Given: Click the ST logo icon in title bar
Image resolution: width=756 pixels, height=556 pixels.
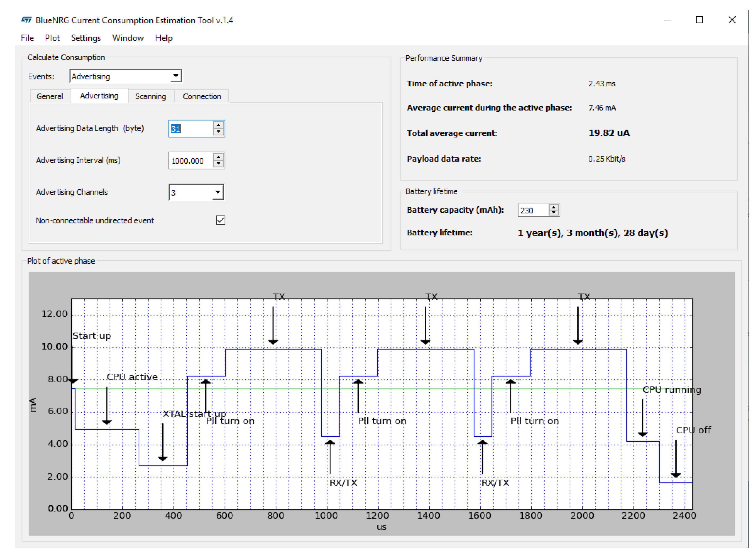Looking at the screenshot, I should (26, 20).
